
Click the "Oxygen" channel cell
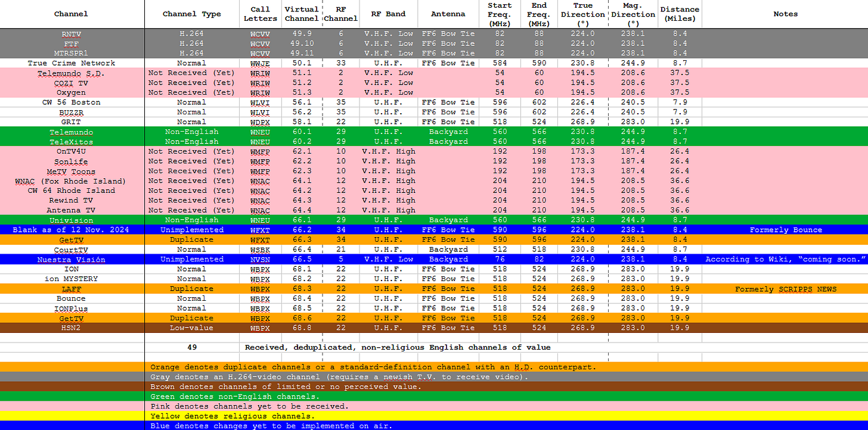point(71,92)
